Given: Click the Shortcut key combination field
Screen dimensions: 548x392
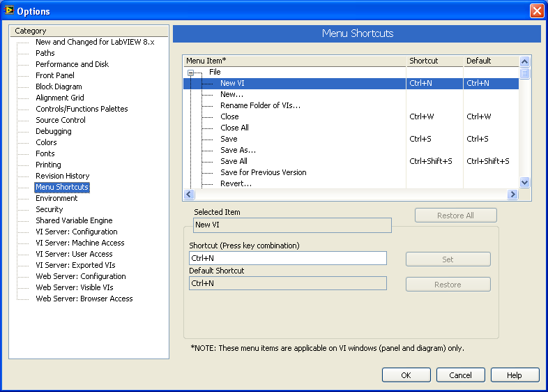Looking at the screenshot, I should [x=287, y=258].
